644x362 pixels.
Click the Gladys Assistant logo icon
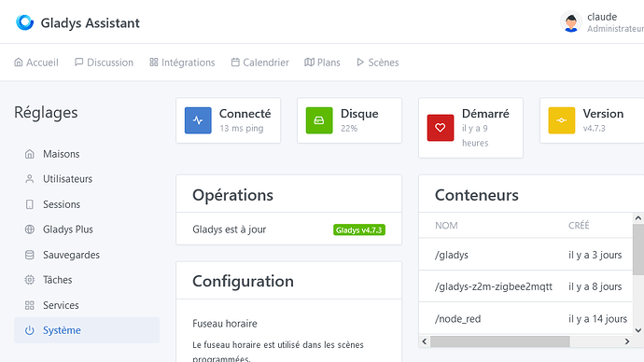[x=24, y=22]
